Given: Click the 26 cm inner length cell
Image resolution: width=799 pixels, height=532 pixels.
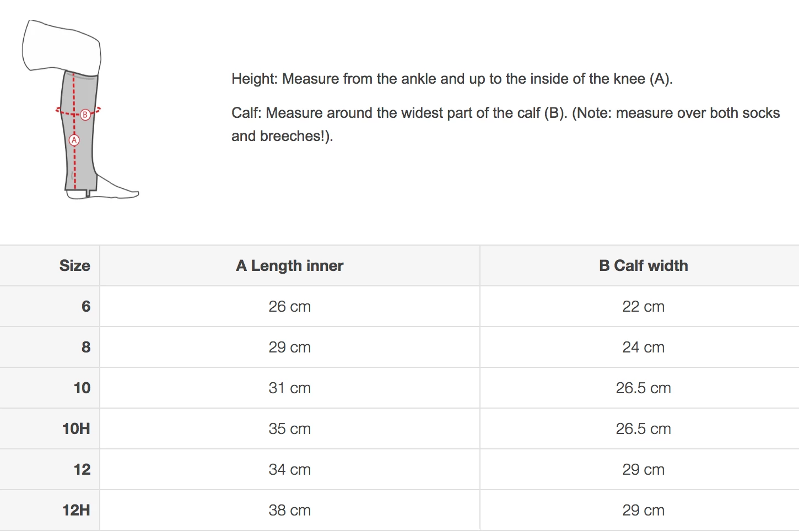Looking at the screenshot, I should click(x=289, y=306).
